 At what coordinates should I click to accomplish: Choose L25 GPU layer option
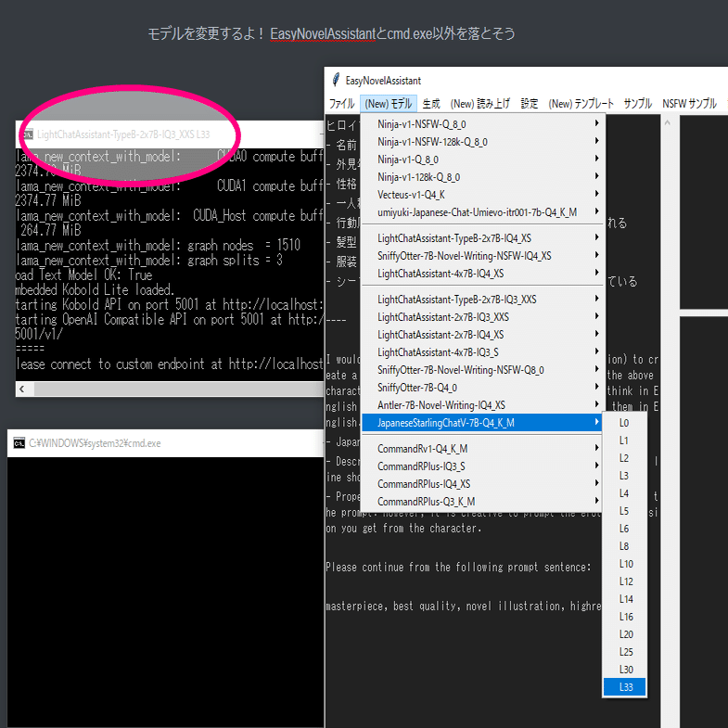coord(624,652)
